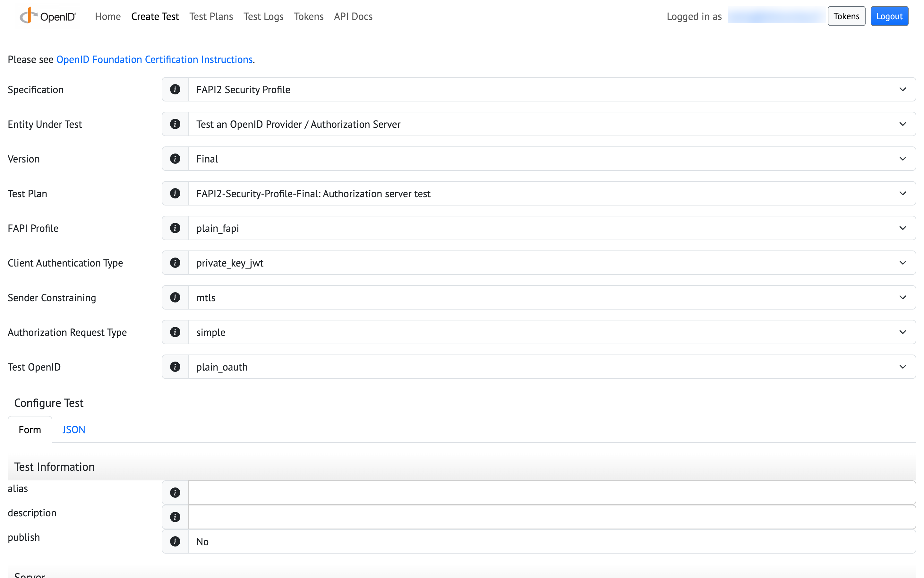Open Client Authentication Type dropdown
The height and width of the screenshot is (578, 924).
pyautogui.click(x=552, y=263)
